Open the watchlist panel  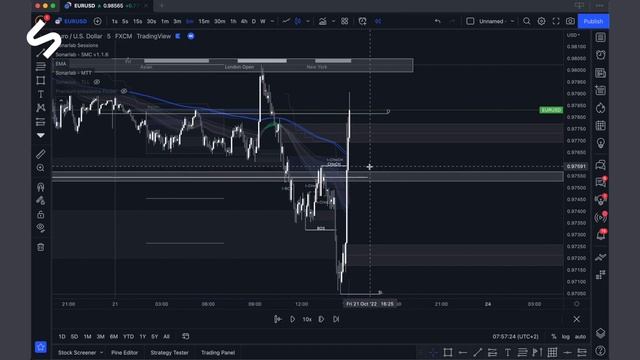[x=600, y=37]
